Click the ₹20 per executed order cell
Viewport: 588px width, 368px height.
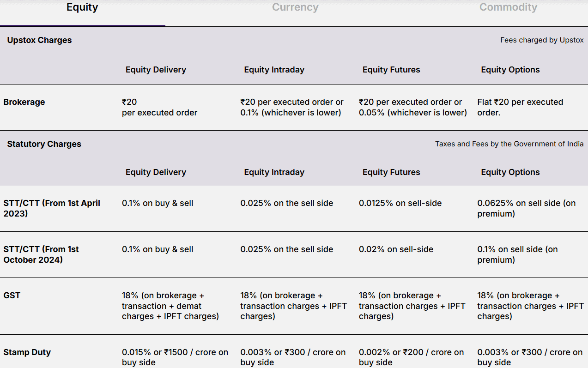[x=159, y=107]
